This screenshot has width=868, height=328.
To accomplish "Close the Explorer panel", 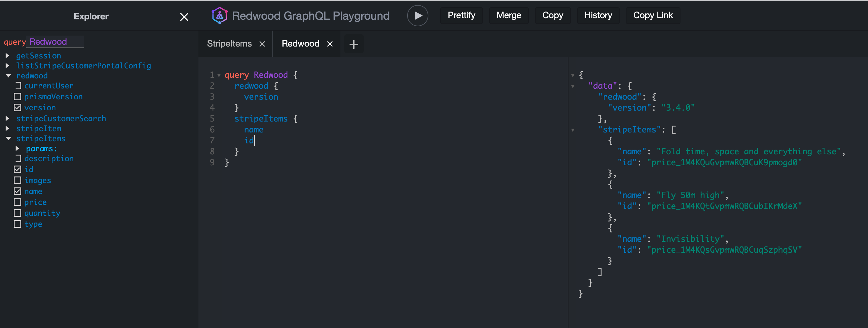I will (184, 17).
